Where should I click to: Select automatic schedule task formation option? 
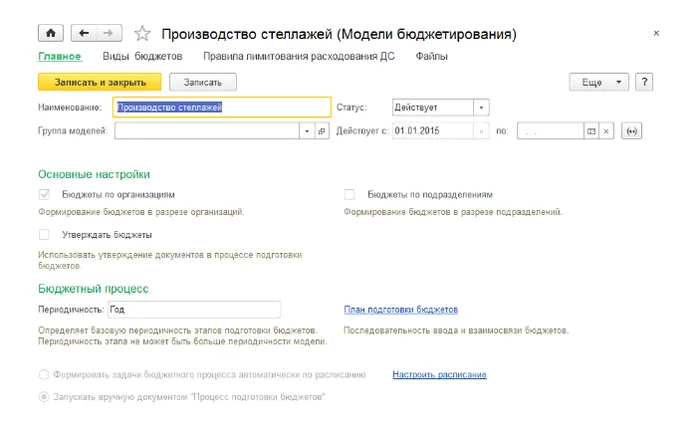tap(44, 375)
